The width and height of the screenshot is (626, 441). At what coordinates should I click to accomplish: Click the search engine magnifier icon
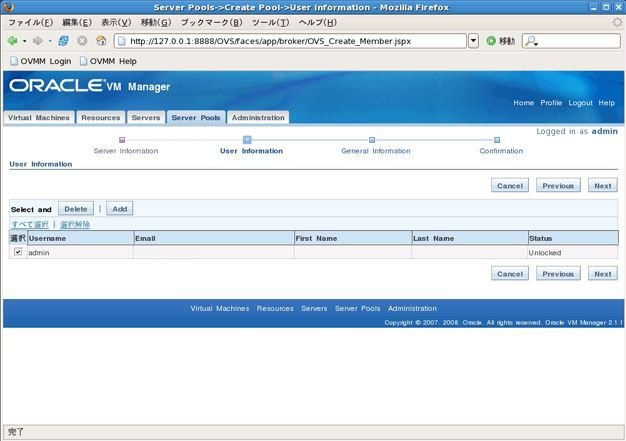tap(531, 41)
